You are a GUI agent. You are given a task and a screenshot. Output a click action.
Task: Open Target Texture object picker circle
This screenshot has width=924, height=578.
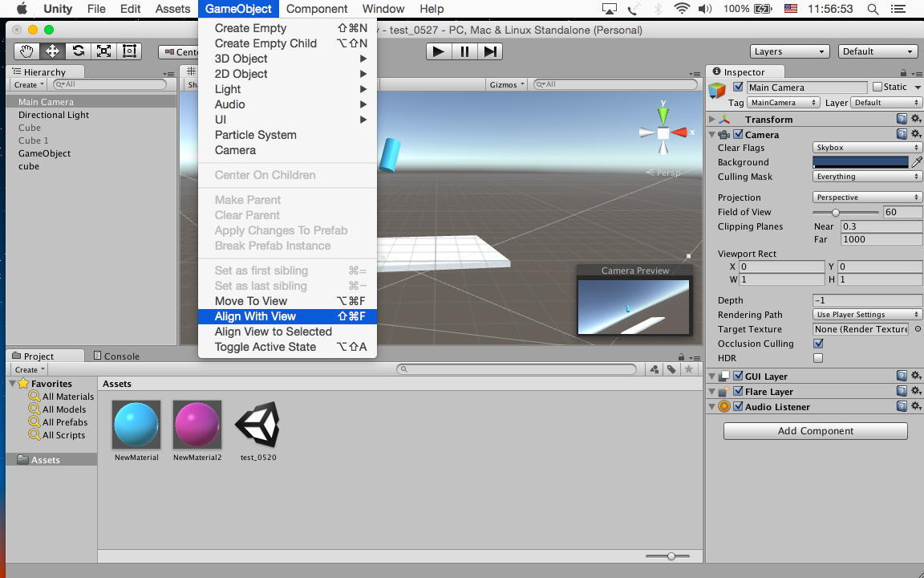pos(917,329)
